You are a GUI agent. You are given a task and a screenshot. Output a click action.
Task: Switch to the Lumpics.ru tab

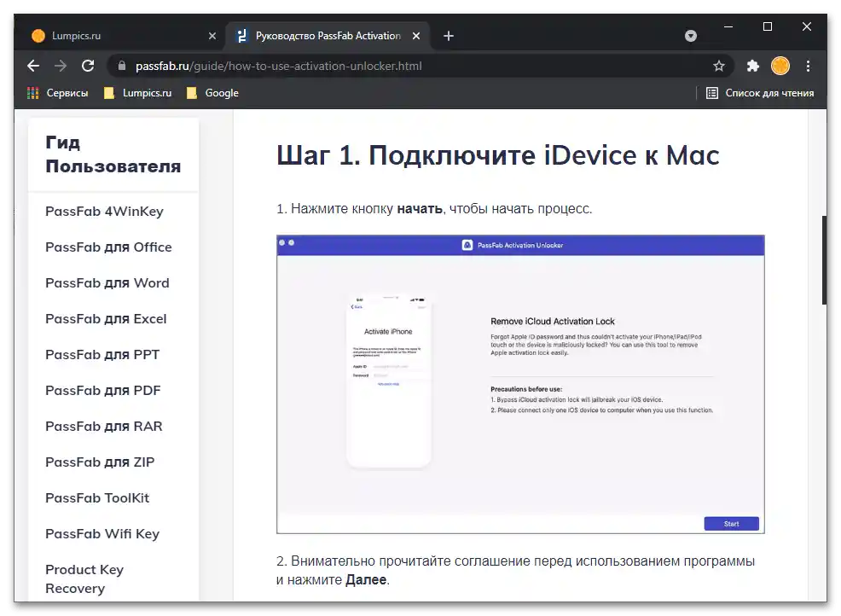click(122, 36)
